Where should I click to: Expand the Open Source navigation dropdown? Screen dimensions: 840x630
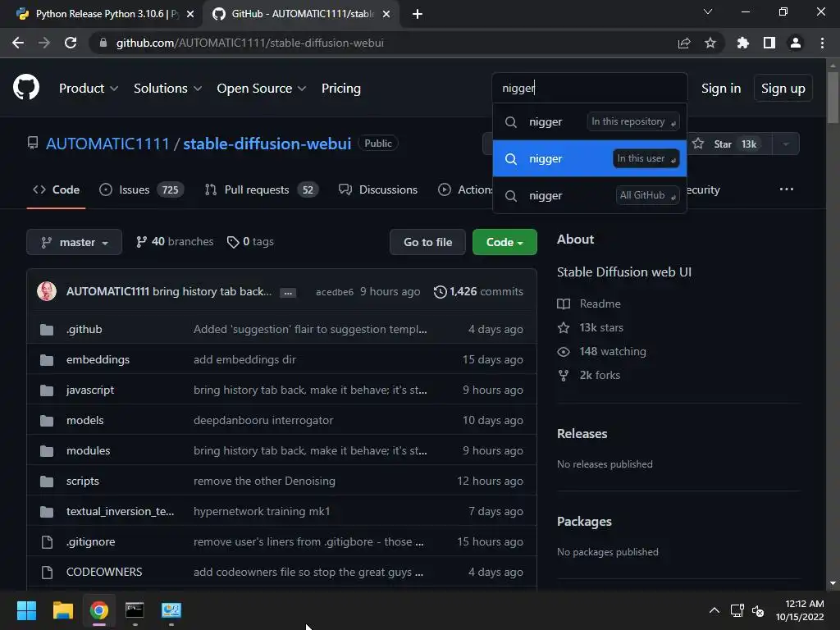point(262,88)
